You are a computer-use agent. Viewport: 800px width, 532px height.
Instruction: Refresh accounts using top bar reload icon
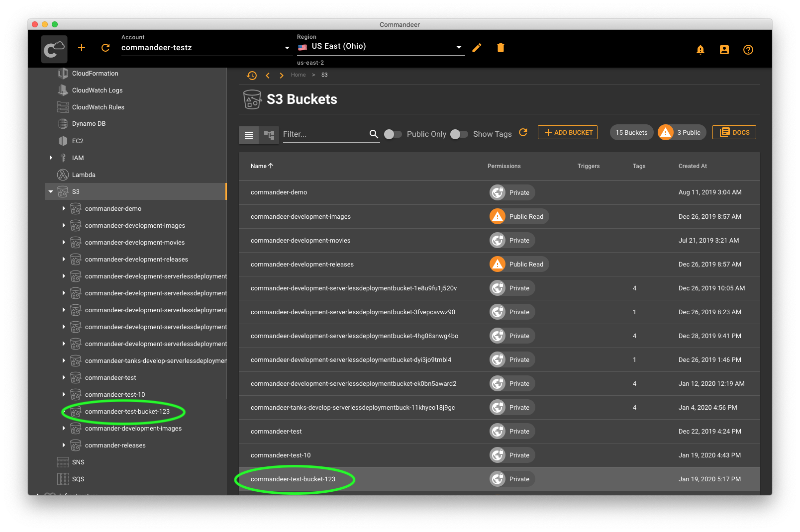point(105,48)
